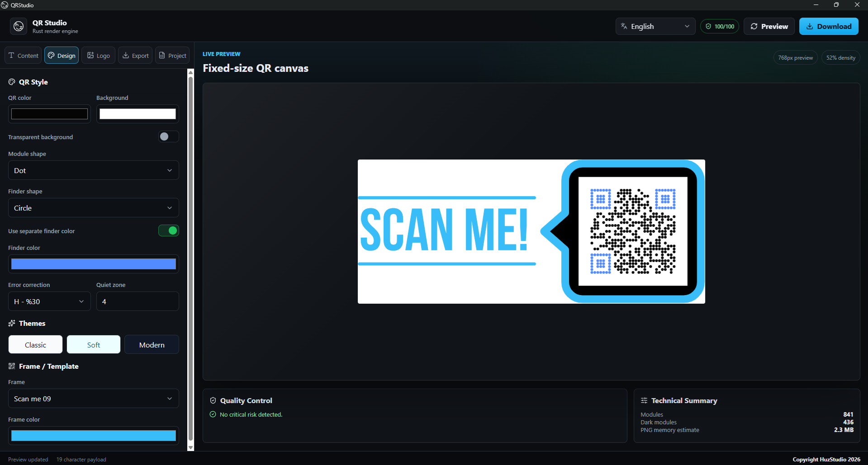868x465 pixels.
Task: Click the green check icon beside No critical risk
Action: (x=213, y=414)
